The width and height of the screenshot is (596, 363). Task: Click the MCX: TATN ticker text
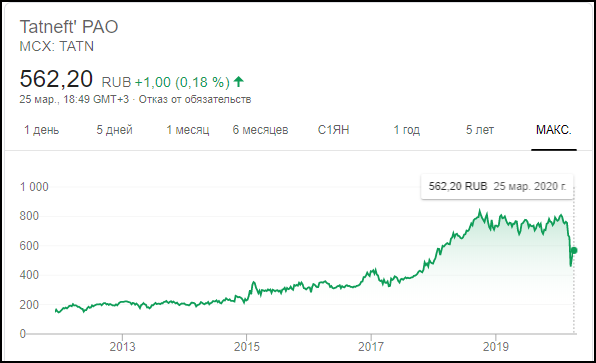click(57, 46)
